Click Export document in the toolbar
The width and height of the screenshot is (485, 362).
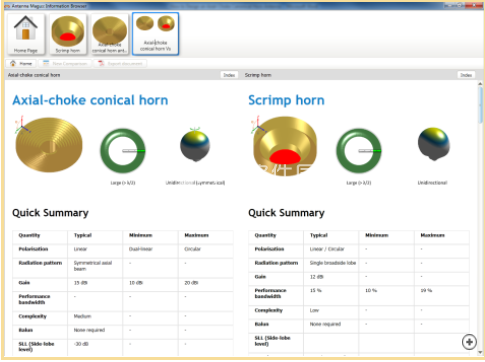(120, 63)
